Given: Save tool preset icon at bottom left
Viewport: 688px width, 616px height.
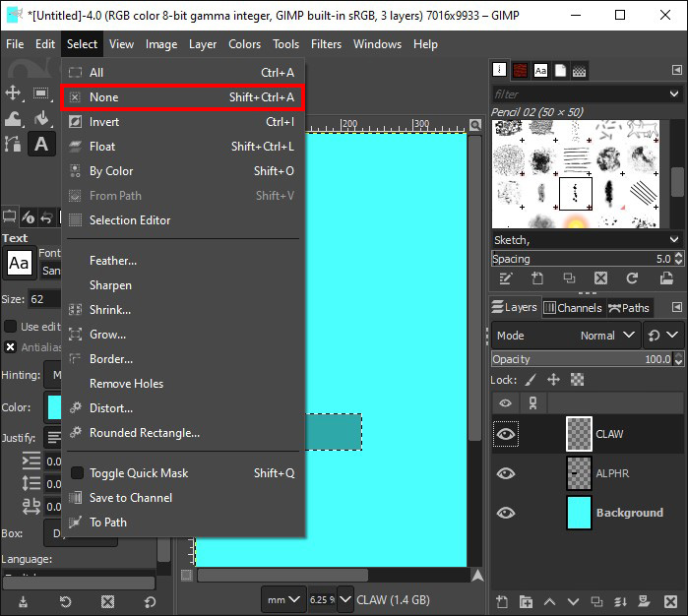Looking at the screenshot, I should tap(23, 601).
